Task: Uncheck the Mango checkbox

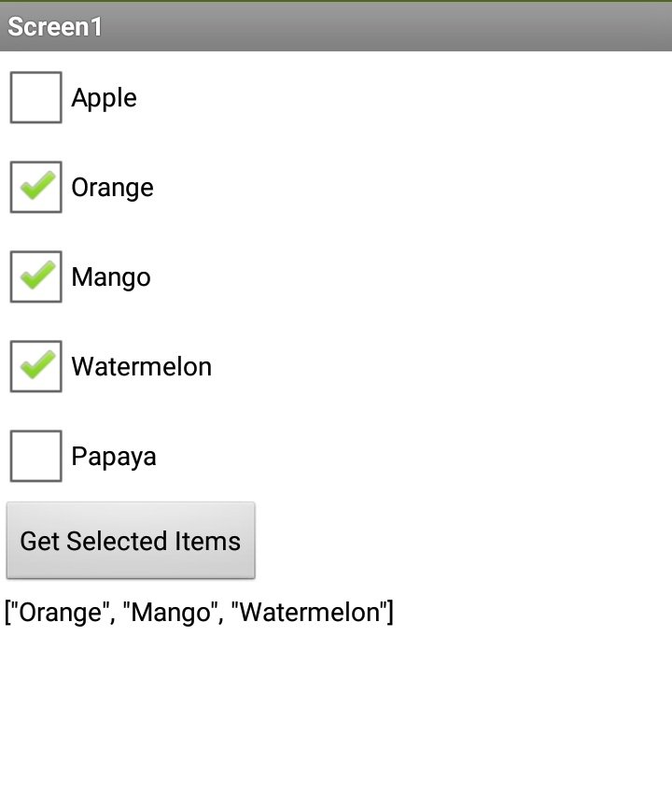Action: tap(35, 276)
